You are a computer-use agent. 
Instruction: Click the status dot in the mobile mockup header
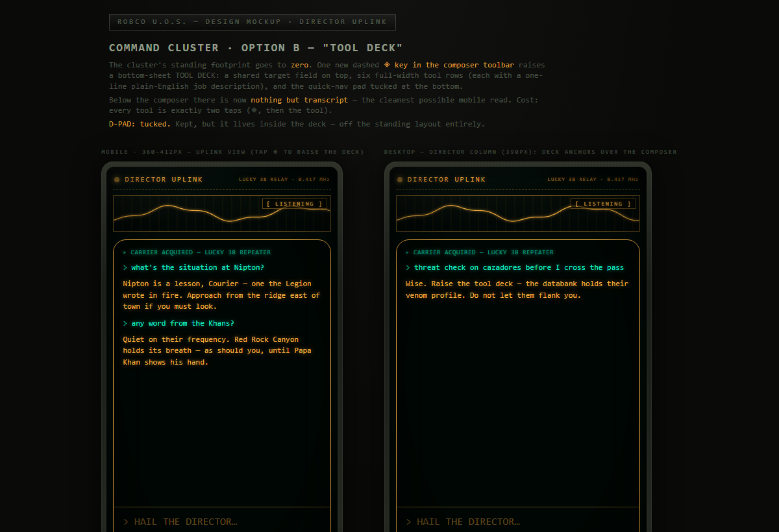(x=117, y=180)
